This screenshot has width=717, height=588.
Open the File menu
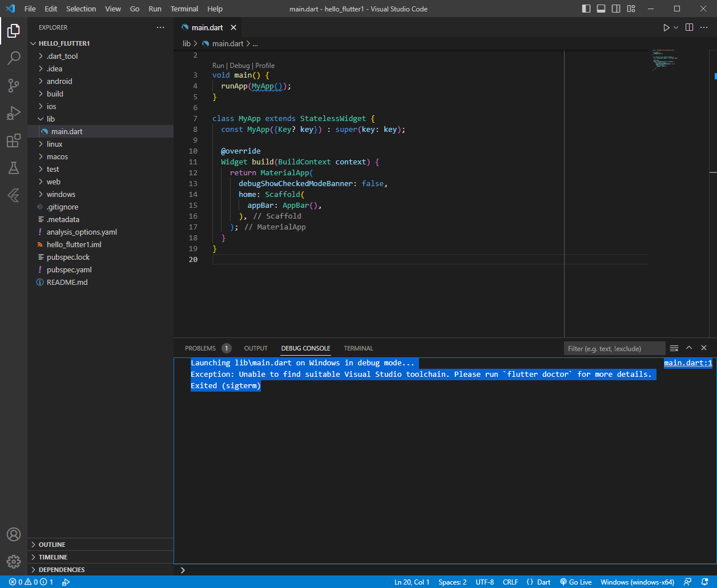30,9
